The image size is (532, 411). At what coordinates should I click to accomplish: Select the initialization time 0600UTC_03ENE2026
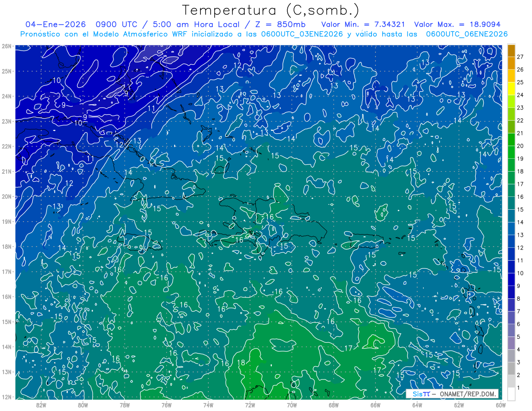pos(302,34)
